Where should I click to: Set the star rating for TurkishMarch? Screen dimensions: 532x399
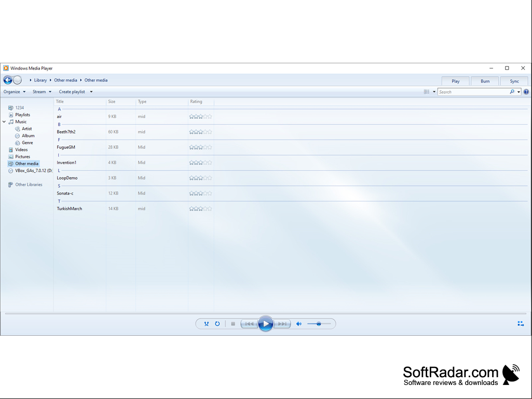tap(200, 209)
